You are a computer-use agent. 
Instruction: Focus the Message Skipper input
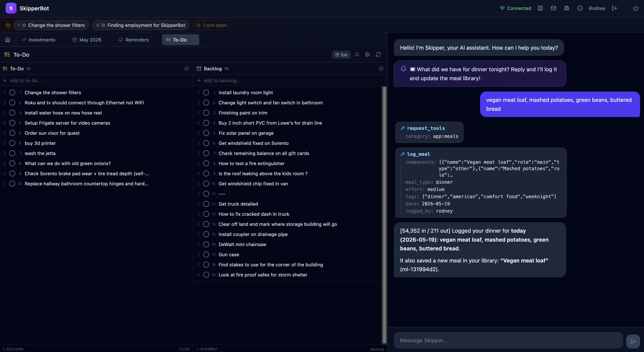coord(508,340)
